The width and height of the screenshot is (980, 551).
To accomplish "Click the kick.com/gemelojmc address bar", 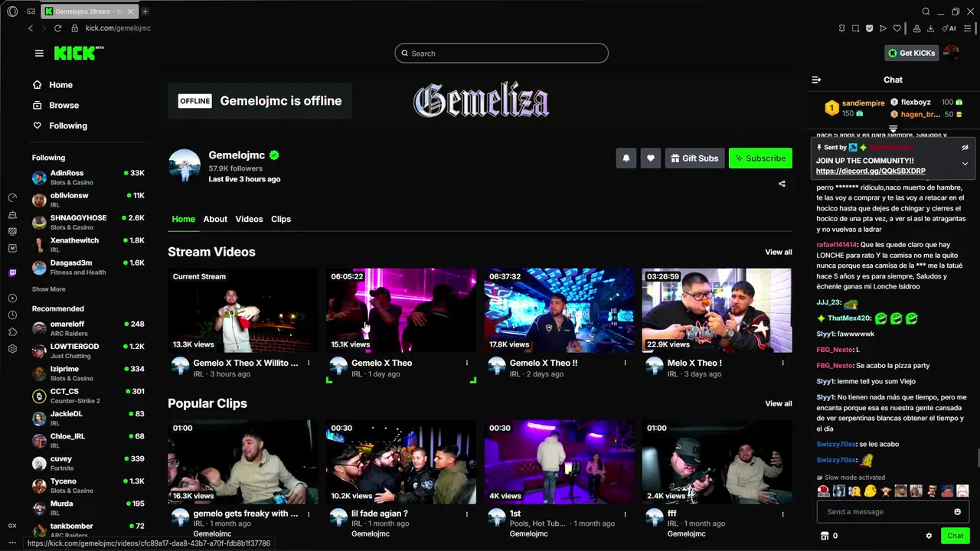I will pos(118,28).
